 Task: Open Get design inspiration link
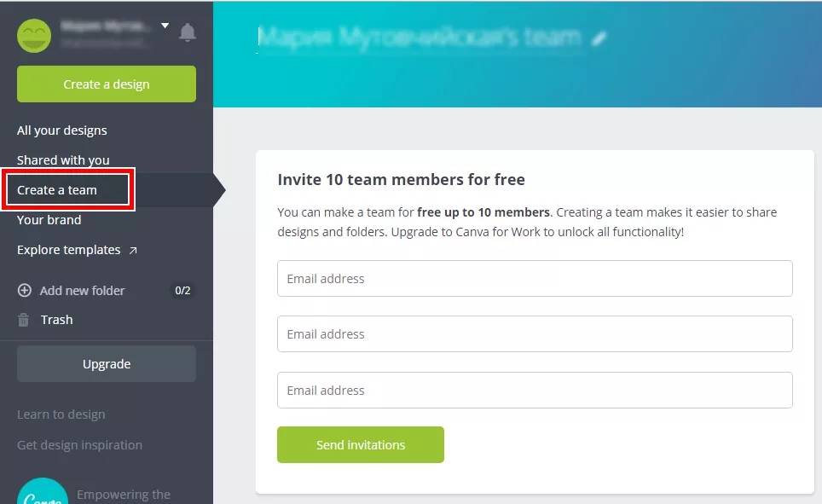pyautogui.click(x=79, y=445)
